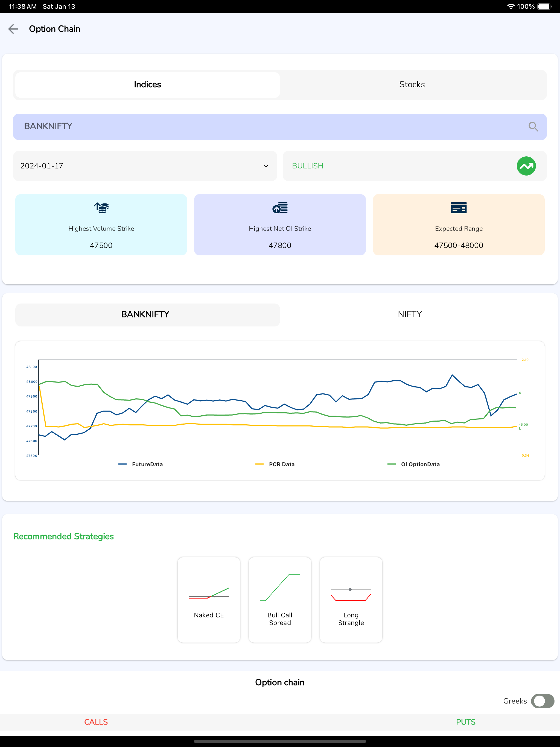Click the Option Chain page title
This screenshot has width=560, height=747.
point(55,29)
